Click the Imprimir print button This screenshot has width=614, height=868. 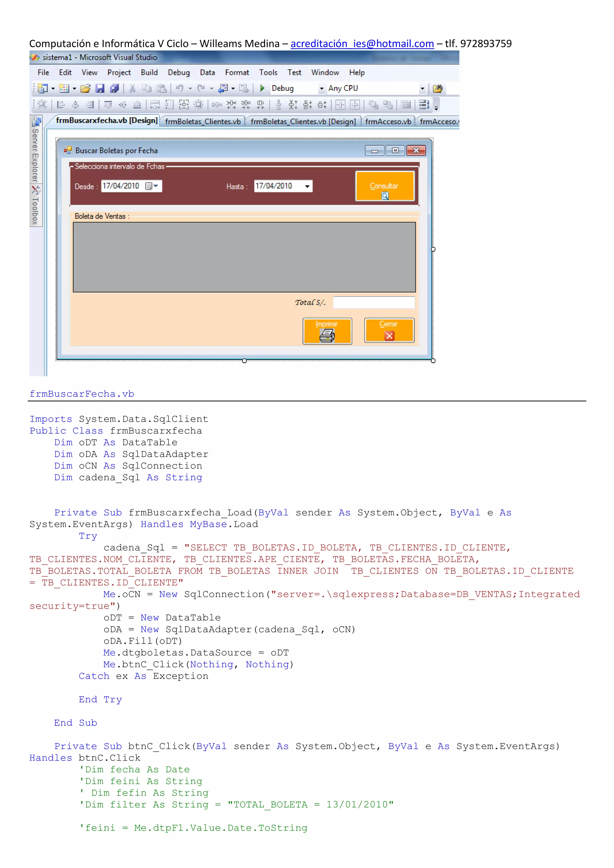tap(327, 331)
